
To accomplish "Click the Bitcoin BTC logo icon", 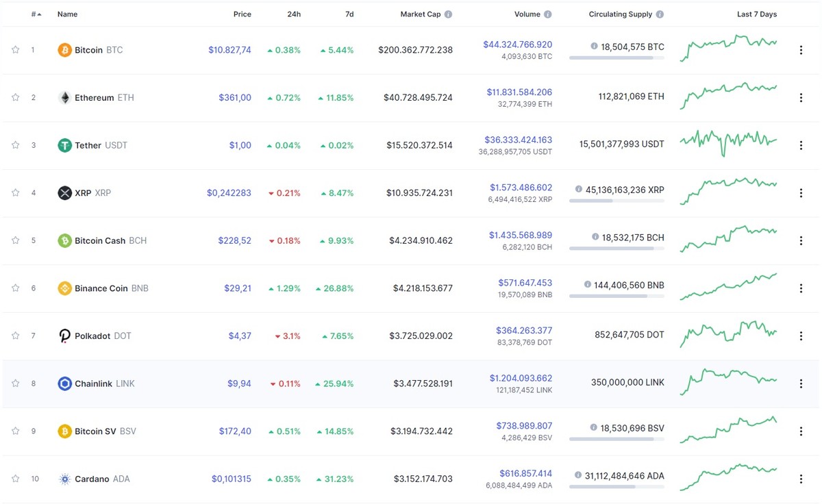I will pyautogui.click(x=66, y=49).
